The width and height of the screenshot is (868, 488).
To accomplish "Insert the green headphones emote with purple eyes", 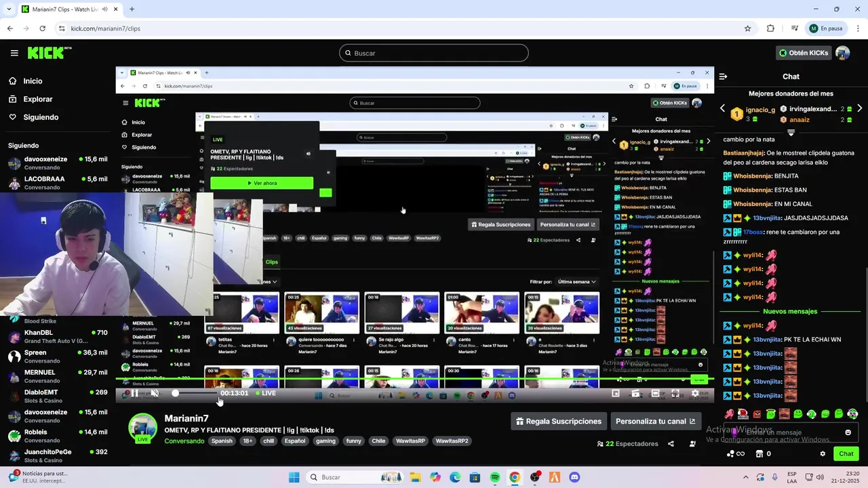I will point(852,413).
